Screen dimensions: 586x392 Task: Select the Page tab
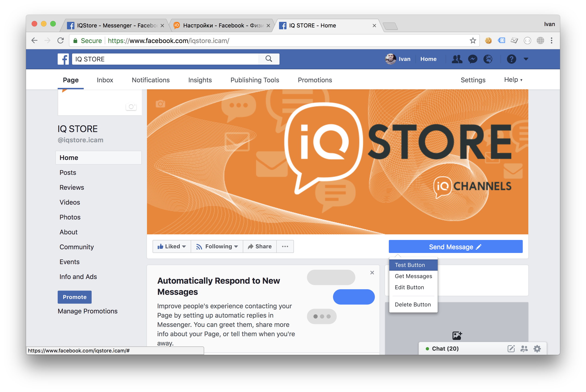tap(71, 80)
